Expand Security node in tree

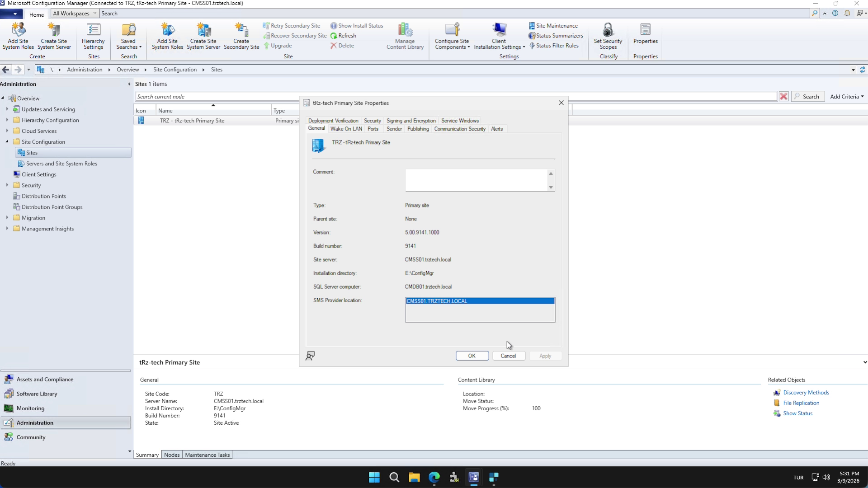point(7,185)
